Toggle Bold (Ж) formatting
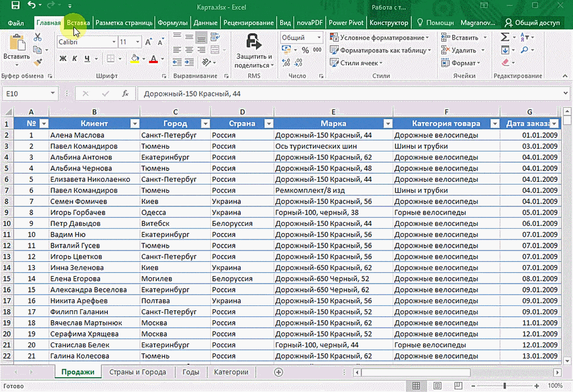 click(63, 59)
